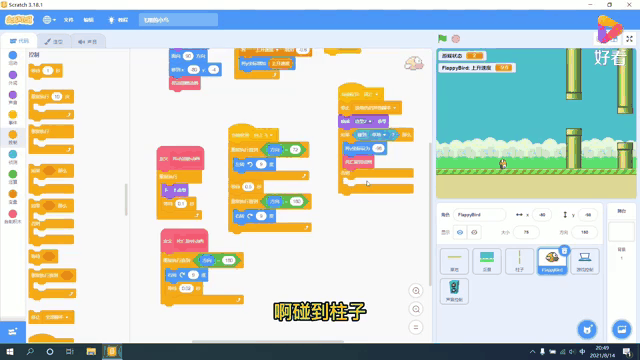Switch to the Sounds tab
This screenshot has width=640, height=360.
[87, 41]
